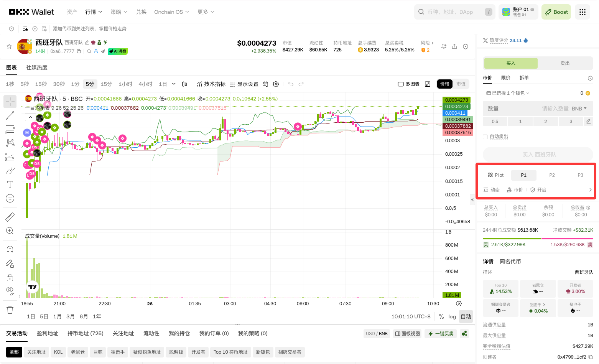Switch chart to market cap mode
The width and height of the screenshot is (599, 364).
tap(461, 84)
